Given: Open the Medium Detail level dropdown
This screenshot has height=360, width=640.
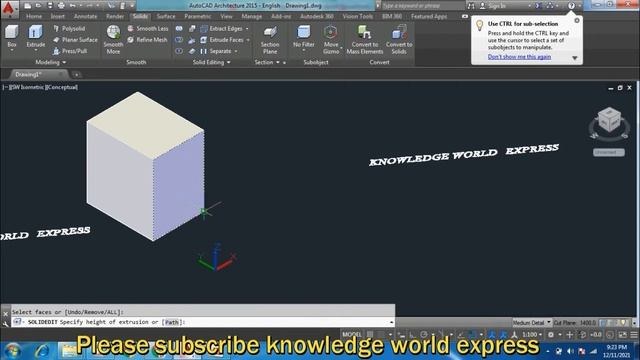Looking at the screenshot, I should click(532, 322).
